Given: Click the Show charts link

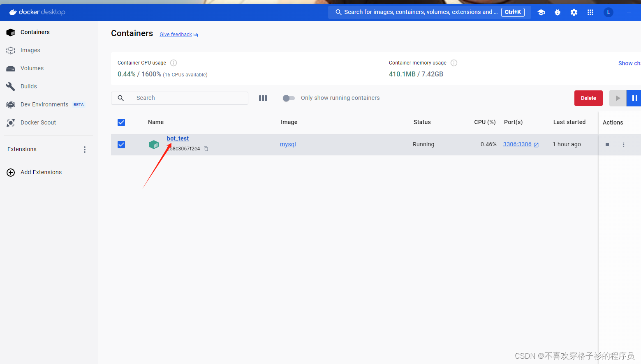Looking at the screenshot, I should click(x=629, y=63).
